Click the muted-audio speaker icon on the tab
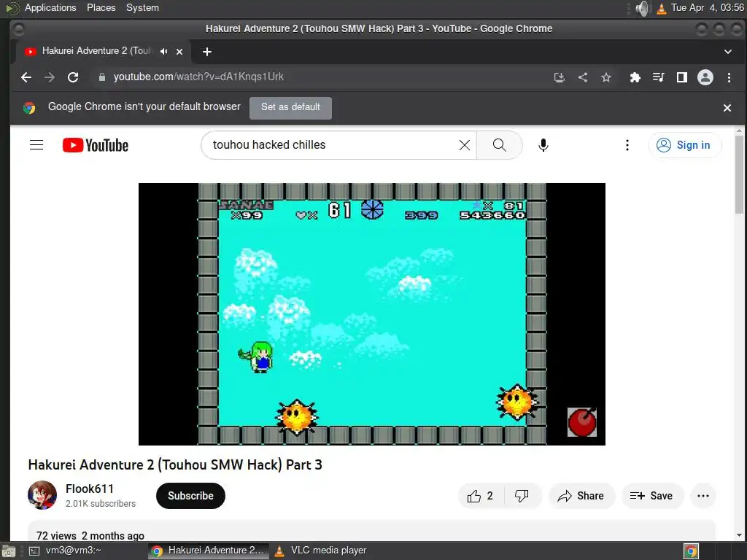747x560 pixels. point(164,52)
